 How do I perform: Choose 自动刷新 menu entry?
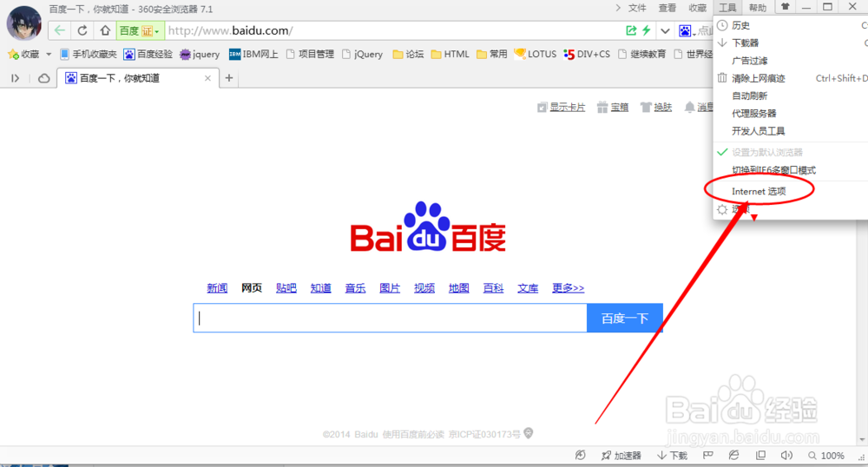click(791, 96)
